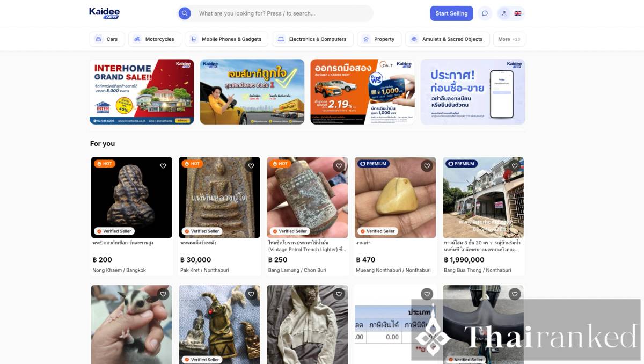Open the Cars category
The image size is (644, 364).
(x=107, y=39)
